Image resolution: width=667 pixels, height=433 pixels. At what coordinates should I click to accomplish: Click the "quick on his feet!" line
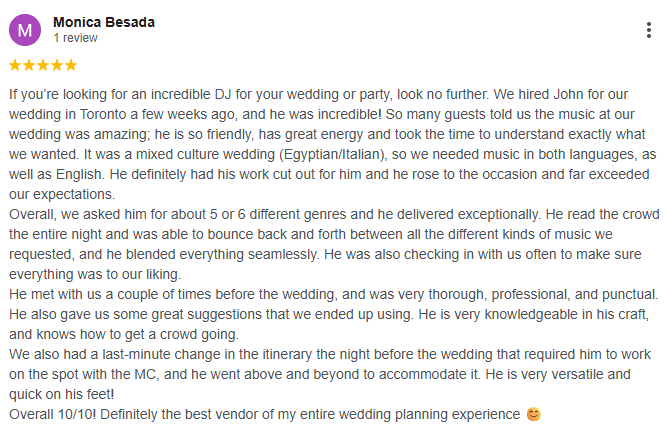click(x=62, y=394)
